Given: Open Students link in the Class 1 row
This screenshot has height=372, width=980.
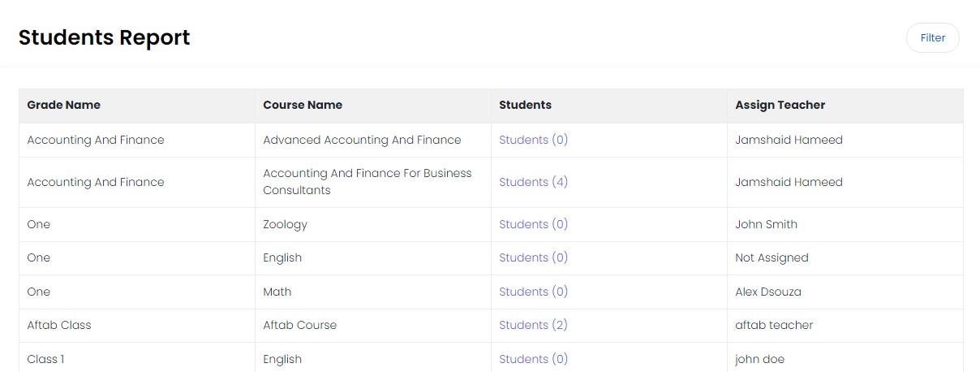Looking at the screenshot, I should tap(533, 359).
